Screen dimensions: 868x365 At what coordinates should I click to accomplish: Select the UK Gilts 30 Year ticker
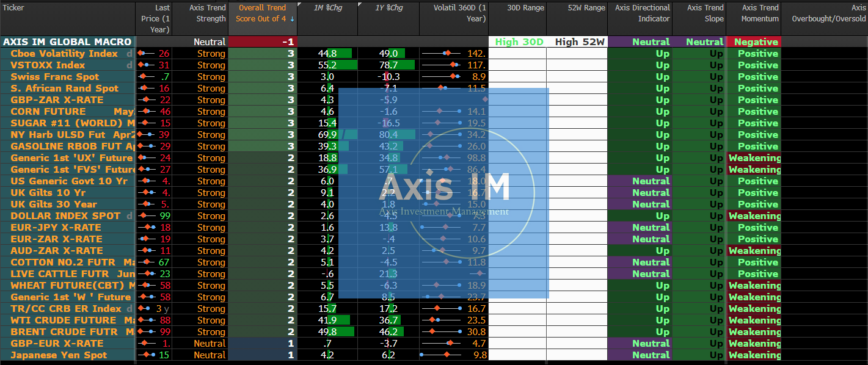[x=54, y=204]
